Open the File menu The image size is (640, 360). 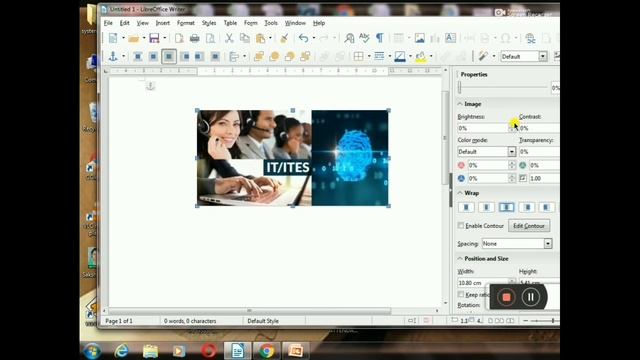108,23
